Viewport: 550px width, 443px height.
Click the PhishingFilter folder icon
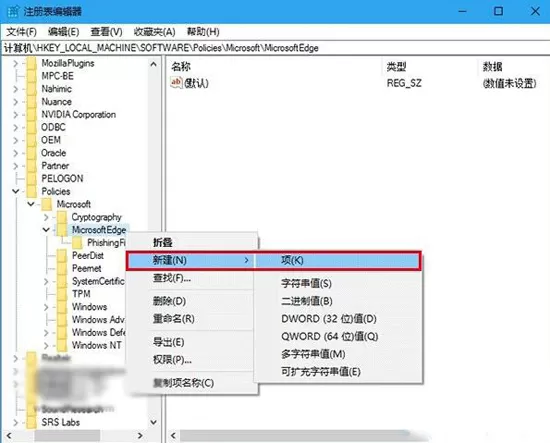77,243
